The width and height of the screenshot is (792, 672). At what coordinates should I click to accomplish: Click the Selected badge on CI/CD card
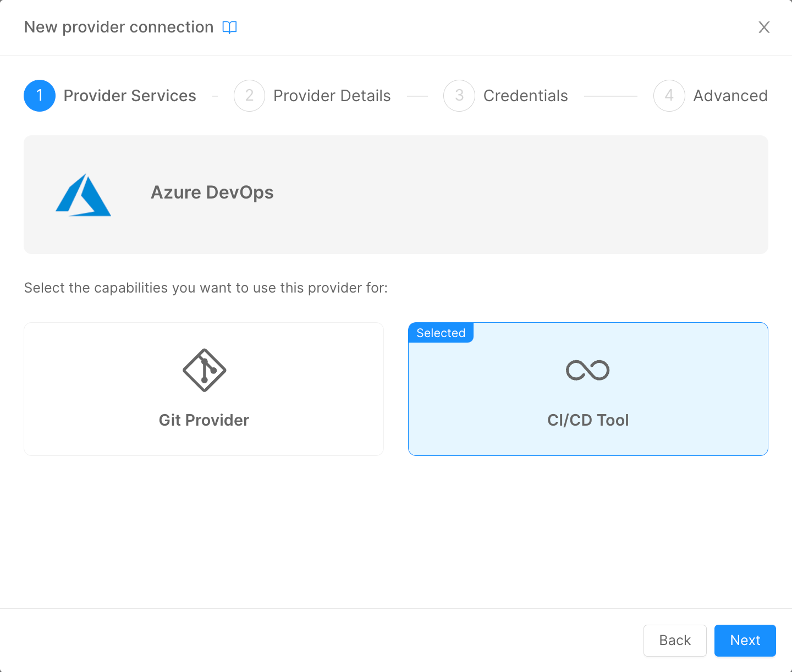pyautogui.click(x=441, y=333)
